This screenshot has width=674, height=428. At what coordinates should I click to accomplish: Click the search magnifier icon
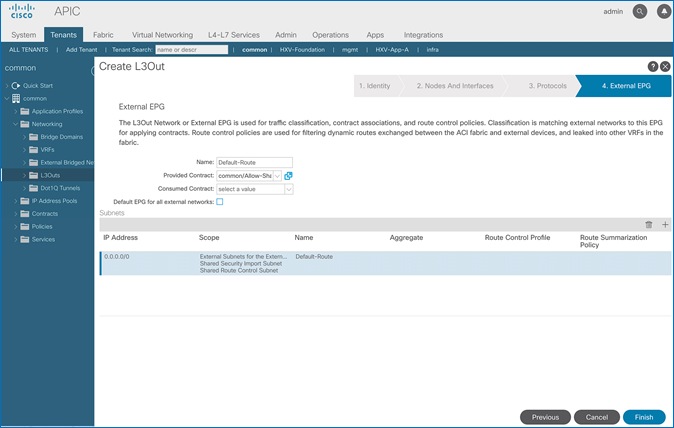click(x=640, y=12)
